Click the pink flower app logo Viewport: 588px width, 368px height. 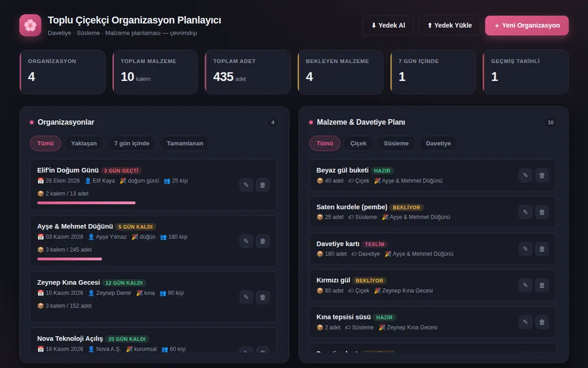[x=30, y=25]
